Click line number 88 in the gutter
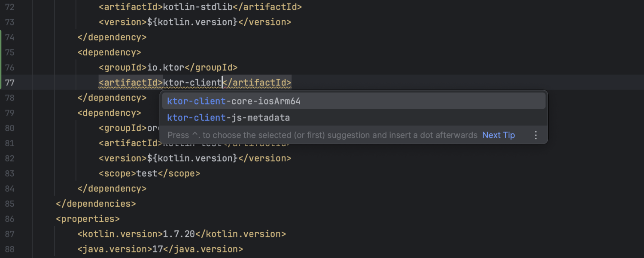Viewport: 644px width, 258px height. point(9,249)
